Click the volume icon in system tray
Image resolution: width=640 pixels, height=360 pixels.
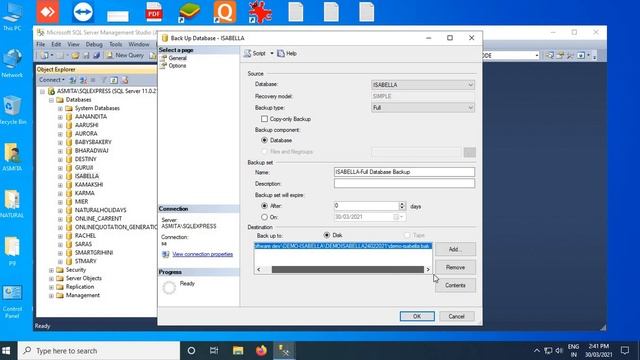pyautogui.click(x=559, y=350)
